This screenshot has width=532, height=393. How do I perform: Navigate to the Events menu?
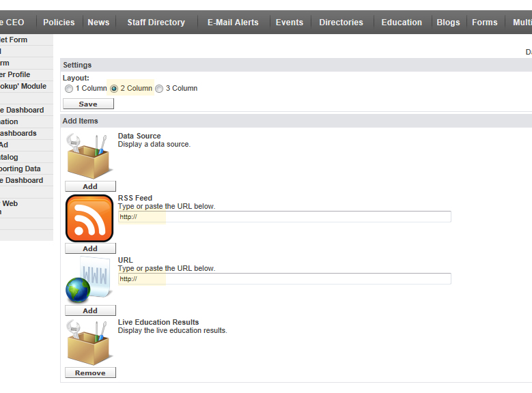290,23
